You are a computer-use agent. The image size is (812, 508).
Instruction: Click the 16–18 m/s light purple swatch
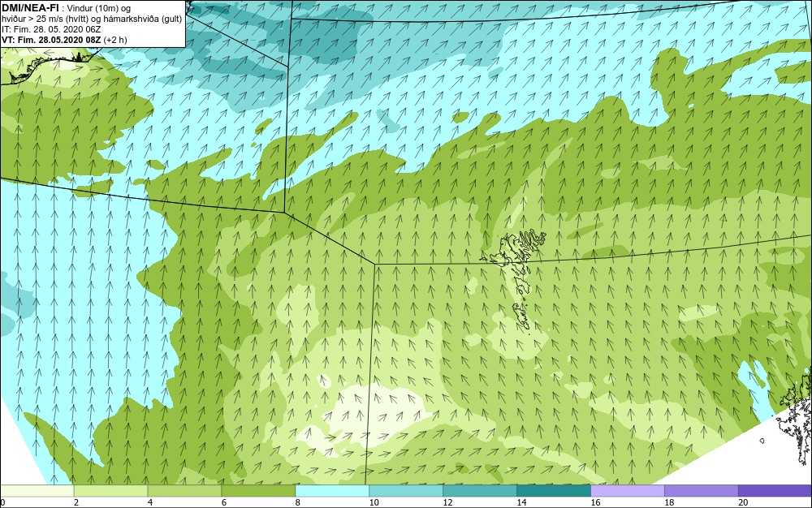[628, 491]
